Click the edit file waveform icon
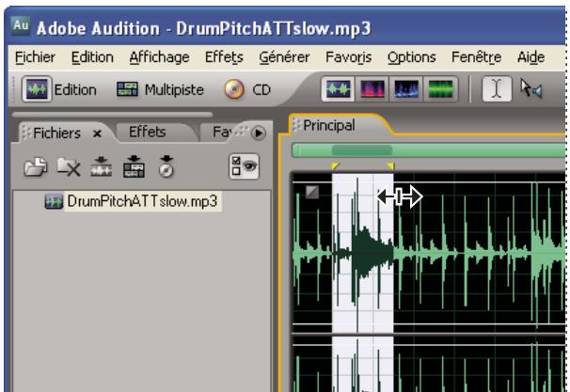570x392 pixels. (101, 166)
